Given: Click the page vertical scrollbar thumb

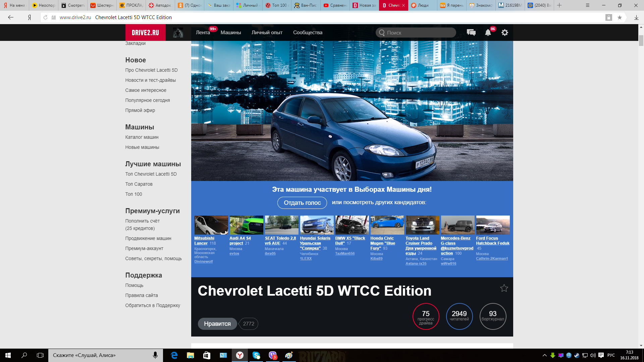Looking at the screenshot, I should tap(641, 40).
